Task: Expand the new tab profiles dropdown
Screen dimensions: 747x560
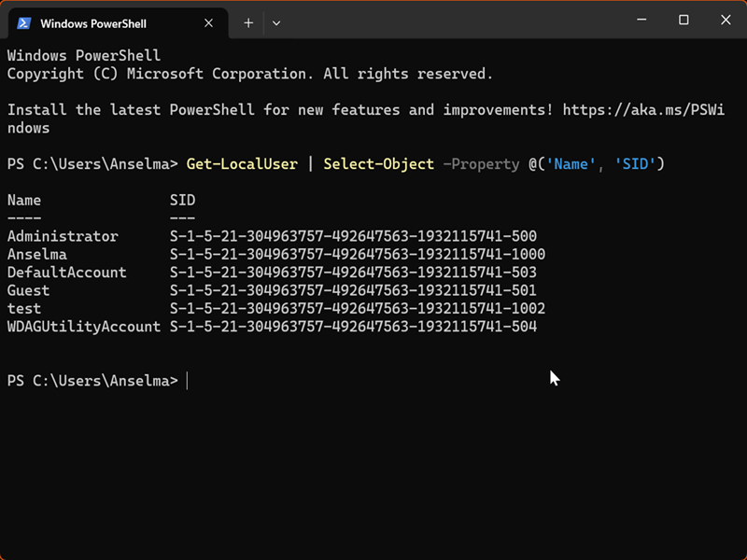Action: 276,23
